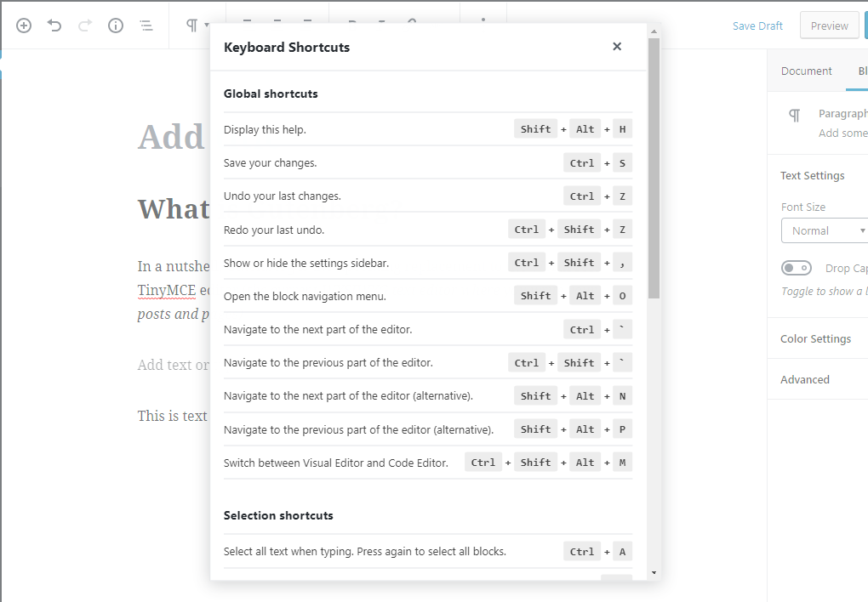Collapse the Text Settings panel
This screenshot has width=868, height=602.
[x=812, y=175]
